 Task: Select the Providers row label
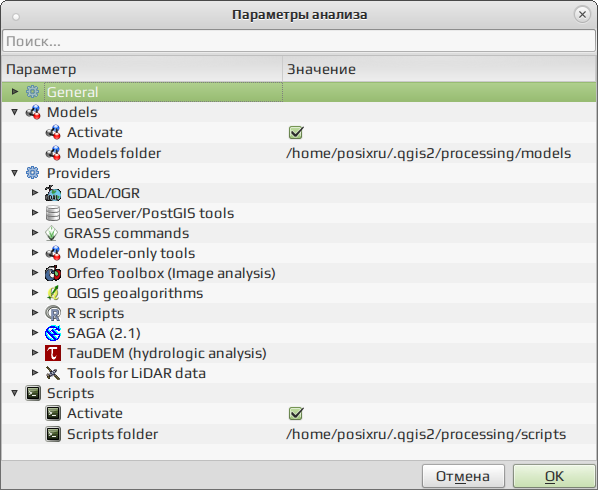(78, 173)
